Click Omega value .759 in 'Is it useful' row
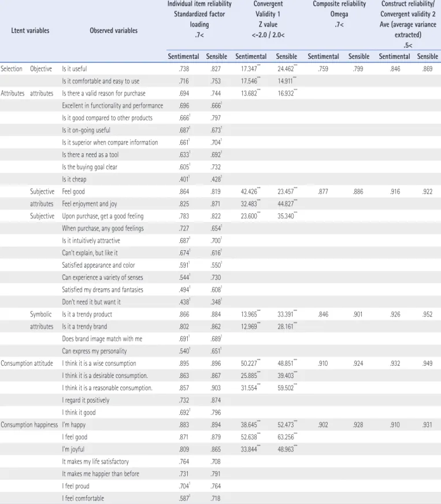Image resolution: width=441 pixels, height=504 pixels. pyautogui.click(x=323, y=69)
